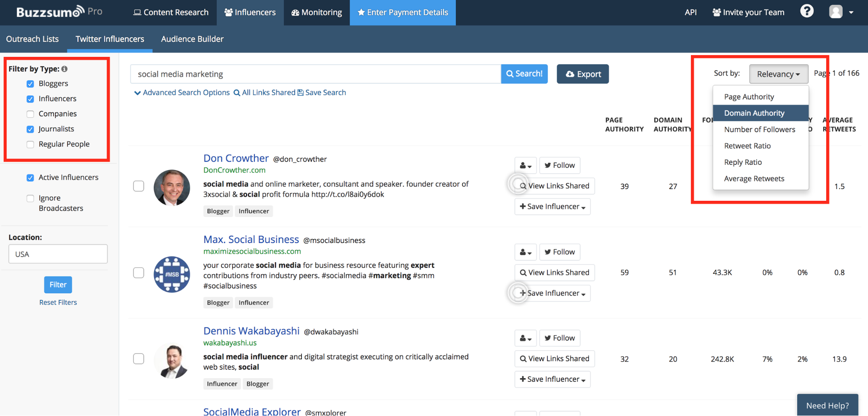This screenshot has height=416, width=868.
Task: Click Enter Payment Details
Action: pos(403,13)
